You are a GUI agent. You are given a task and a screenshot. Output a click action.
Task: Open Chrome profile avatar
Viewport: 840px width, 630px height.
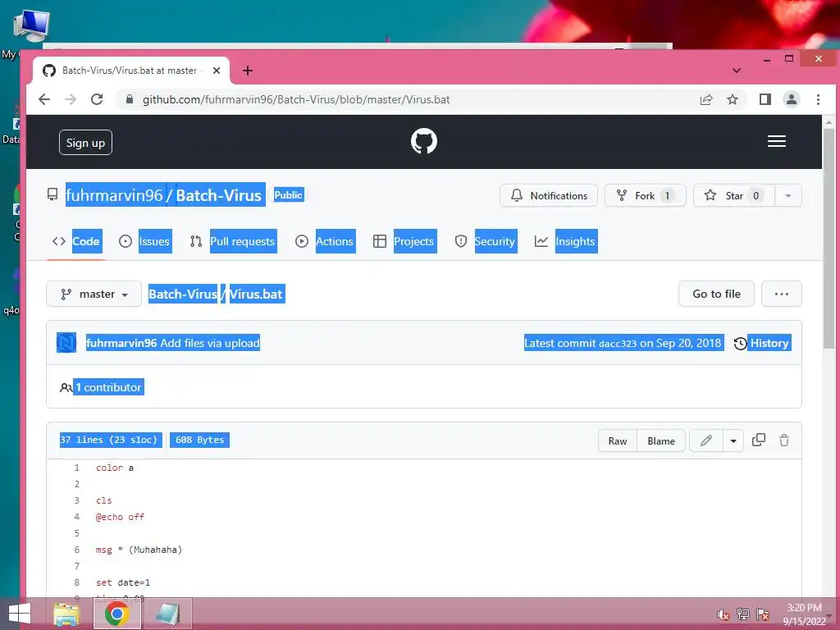tap(792, 99)
